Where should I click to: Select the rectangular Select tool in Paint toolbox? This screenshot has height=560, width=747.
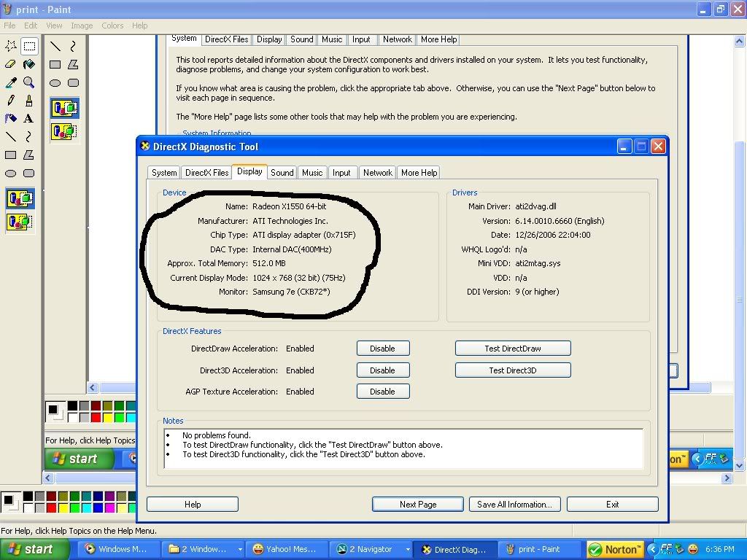pos(29,46)
